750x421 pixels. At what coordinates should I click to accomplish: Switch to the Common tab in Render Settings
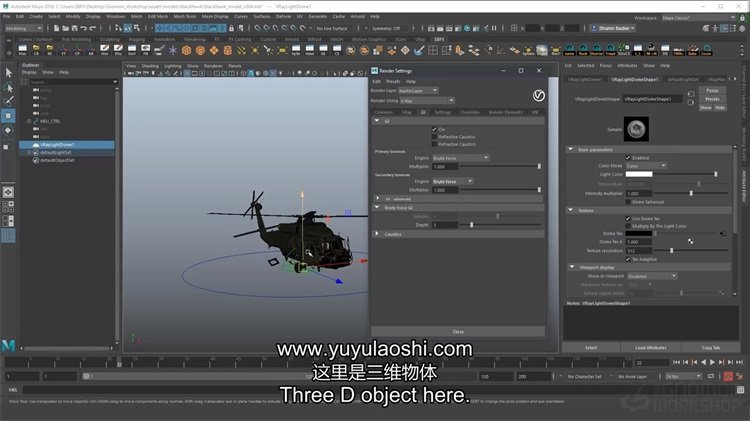coord(384,112)
